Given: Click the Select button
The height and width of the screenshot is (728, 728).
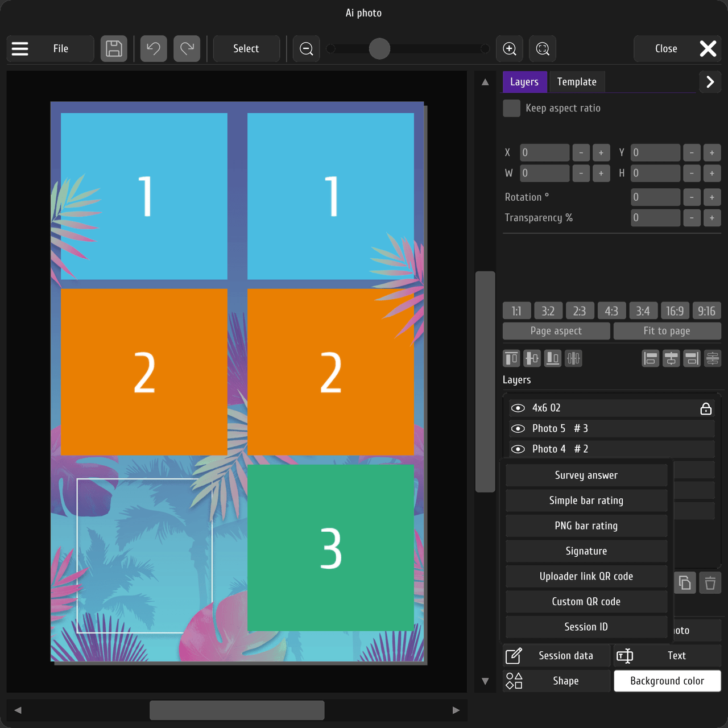Looking at the screenshot, I should 246,49.
